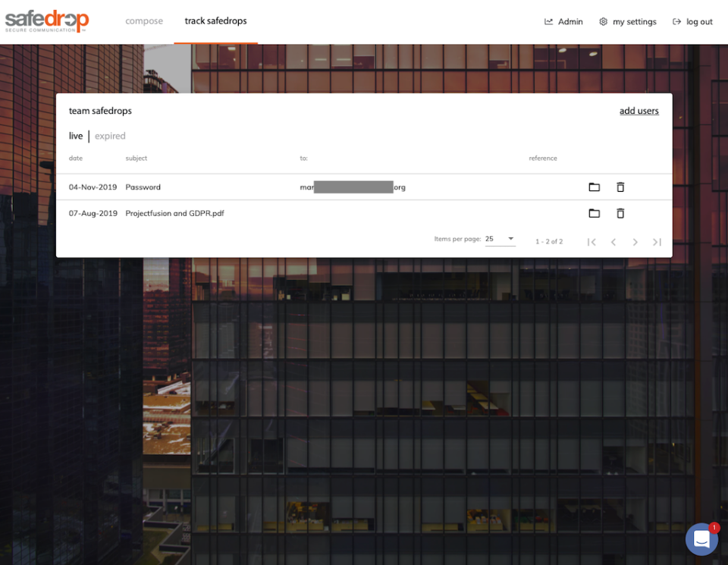Image resolution: width=728 pixels, height=565 pixels.
Task: Click the team safedrops heading
Action: point(100,111)
